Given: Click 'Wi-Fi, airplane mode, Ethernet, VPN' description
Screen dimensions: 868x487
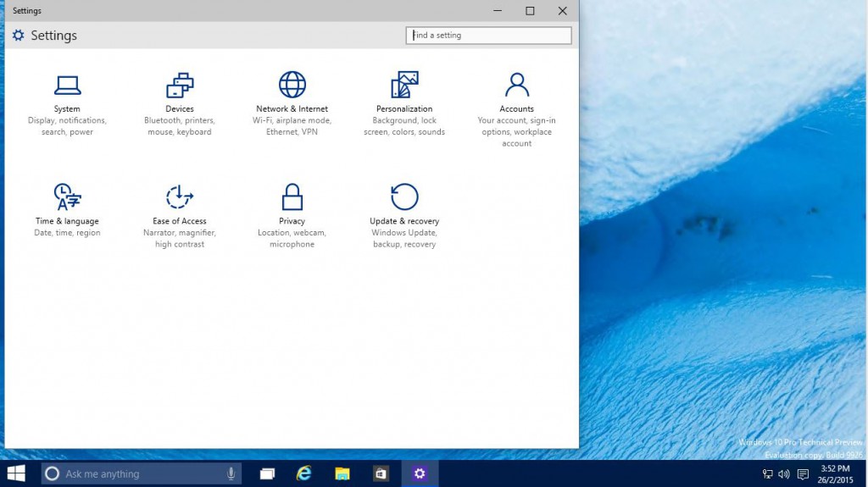Looking at the screenshot, I should pos(292,126).
